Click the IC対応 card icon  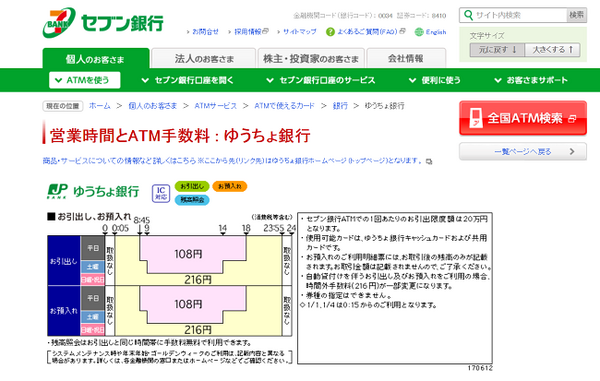pyautogui.click(x=161, y=193)
